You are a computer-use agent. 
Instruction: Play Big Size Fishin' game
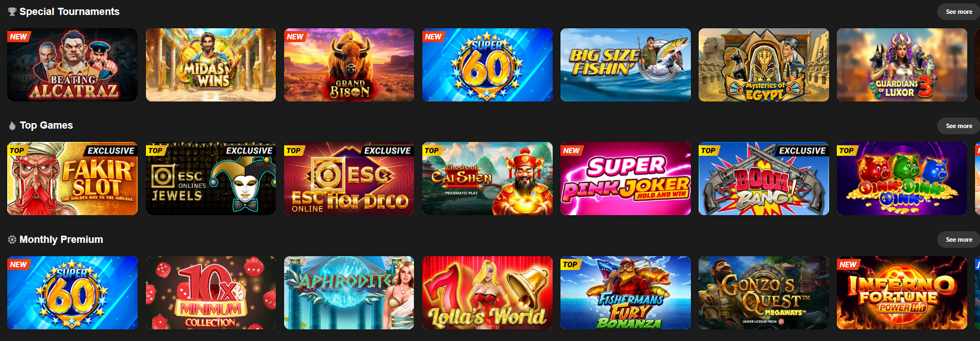[625, 65]
